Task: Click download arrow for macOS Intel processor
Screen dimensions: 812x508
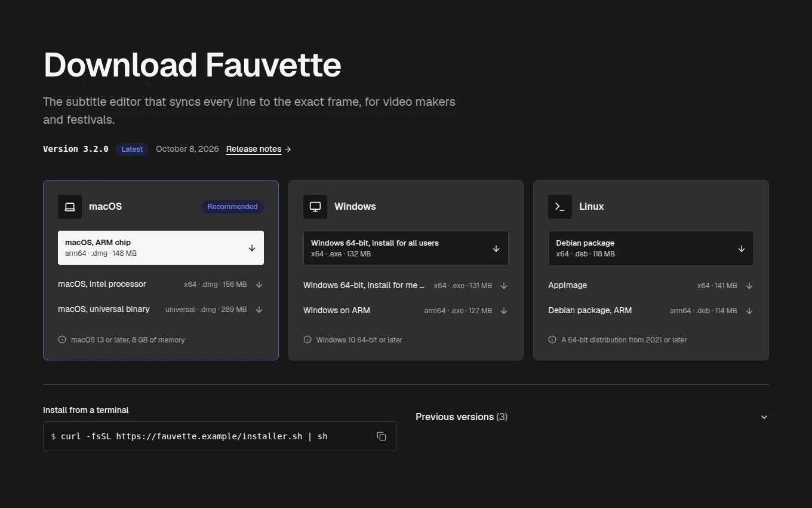Action: [259, 284]
